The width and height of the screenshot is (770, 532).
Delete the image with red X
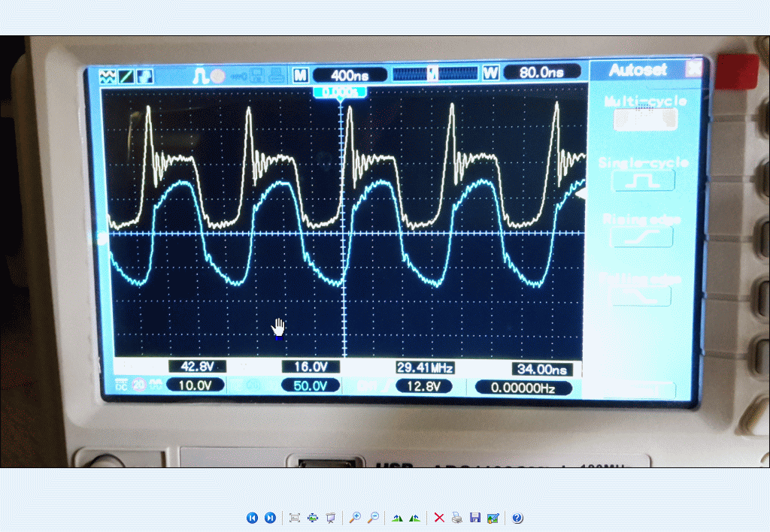[x=439, y=518]
